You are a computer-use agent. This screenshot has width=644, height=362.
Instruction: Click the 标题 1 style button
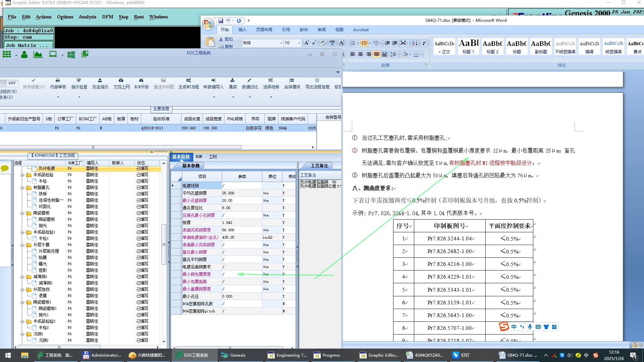[468, 46]
